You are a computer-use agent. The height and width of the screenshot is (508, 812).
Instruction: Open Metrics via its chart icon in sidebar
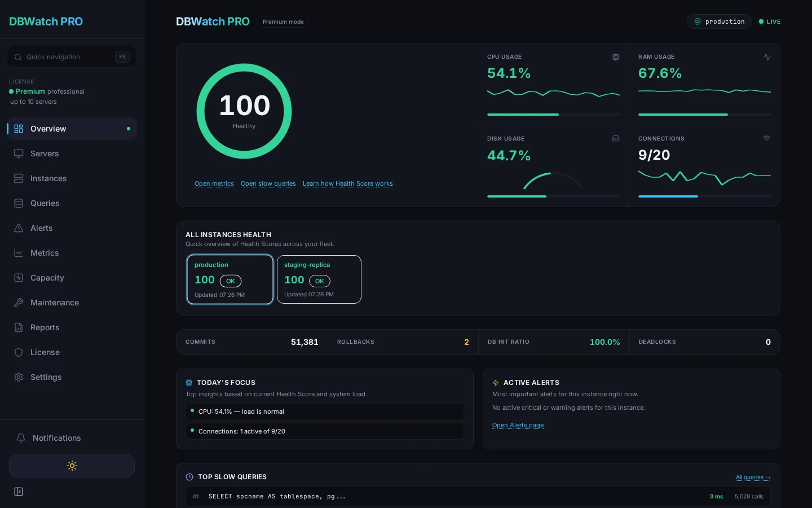tap(19, 253)
